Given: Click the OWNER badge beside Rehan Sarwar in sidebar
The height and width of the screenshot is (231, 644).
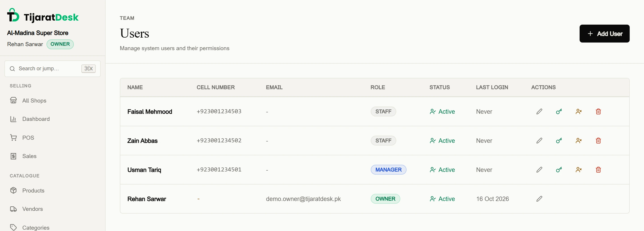Looking at the screenshot, I should pos(60,44).
